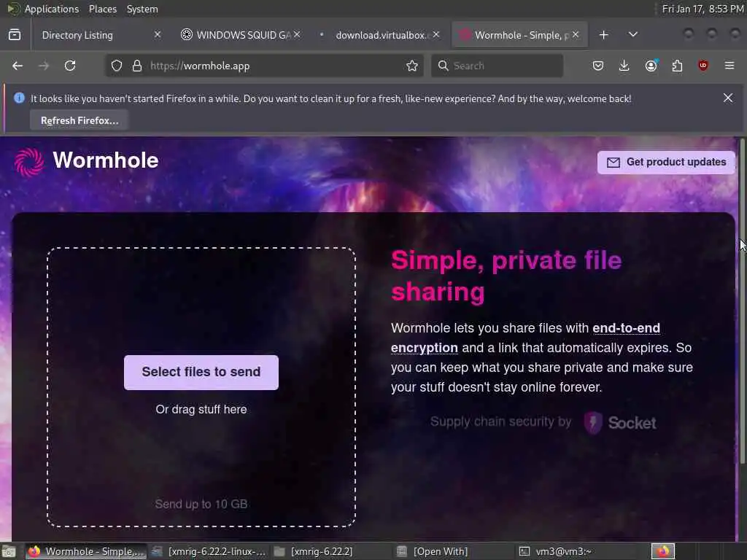
Task: Click Get product updates
Action: click(666, 163)
